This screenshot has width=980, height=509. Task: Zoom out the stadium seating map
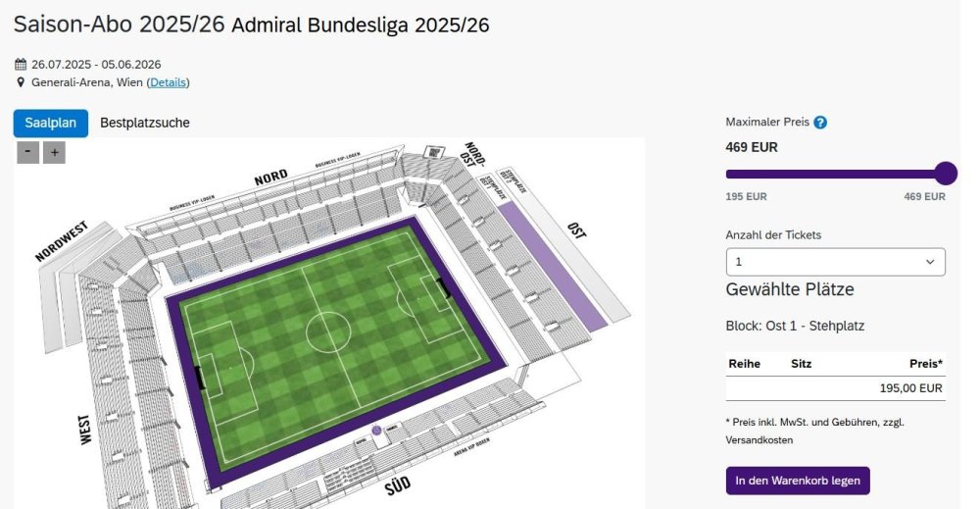point(28,152)
